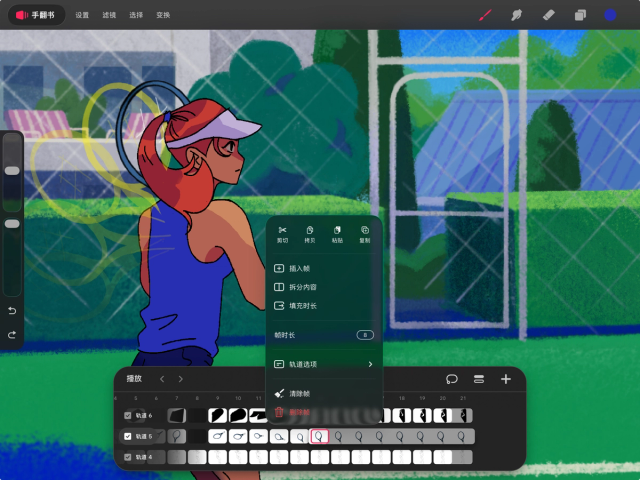The image size is (640, 480).
Task: Redo the last action
Action: (x=12, y=335)
